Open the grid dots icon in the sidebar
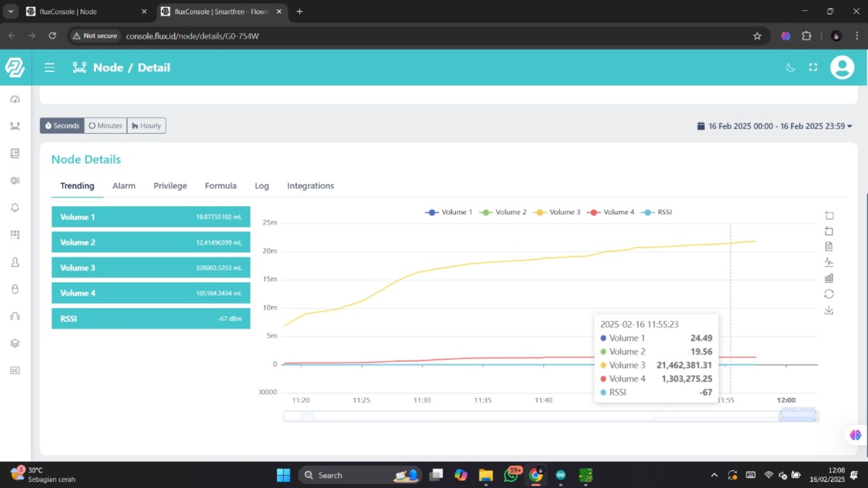Screen dimensions: 868x488 click(15, 235)
